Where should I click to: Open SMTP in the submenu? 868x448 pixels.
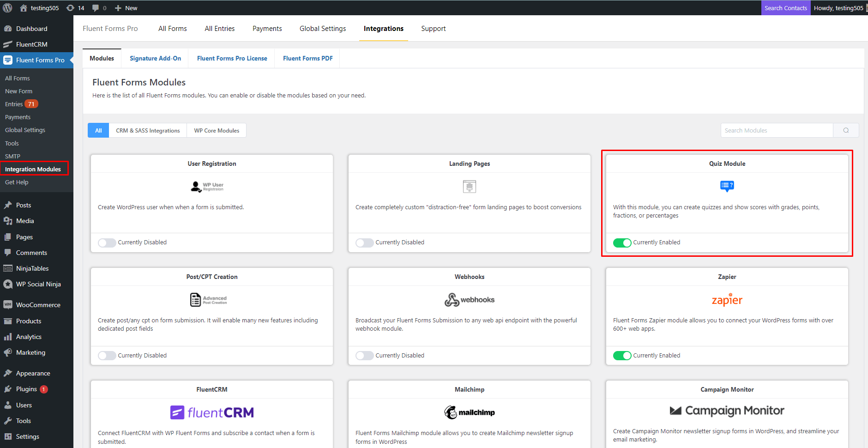(x=12, y=156)
